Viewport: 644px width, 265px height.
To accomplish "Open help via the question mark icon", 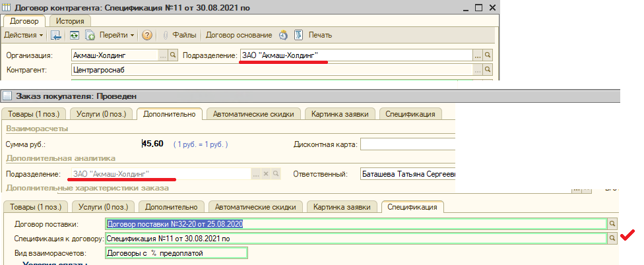I will click(147, 36).
